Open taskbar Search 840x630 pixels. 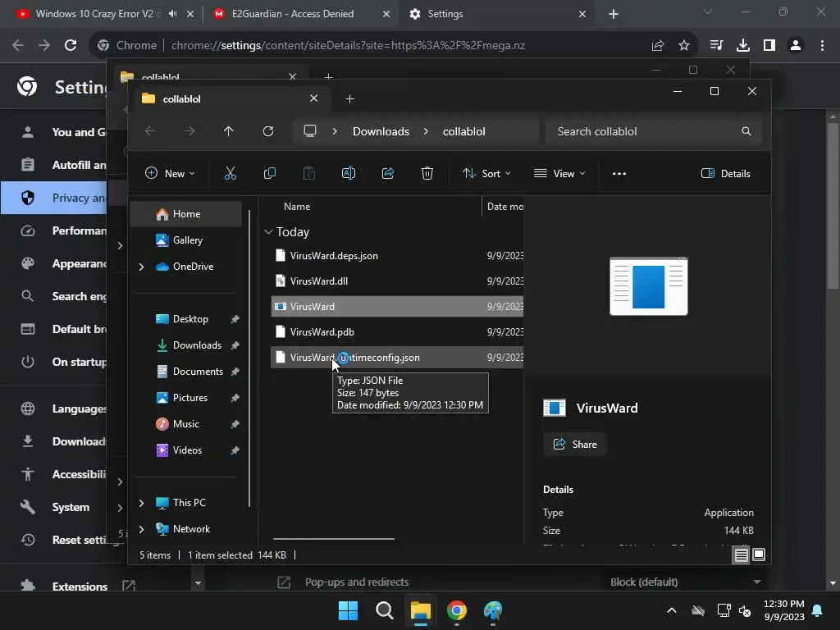(384, 610)
